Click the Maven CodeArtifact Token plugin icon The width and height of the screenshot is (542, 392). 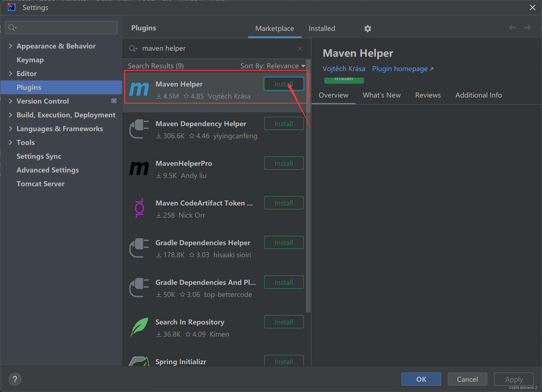pyautogui.click(x=139, y=208)
